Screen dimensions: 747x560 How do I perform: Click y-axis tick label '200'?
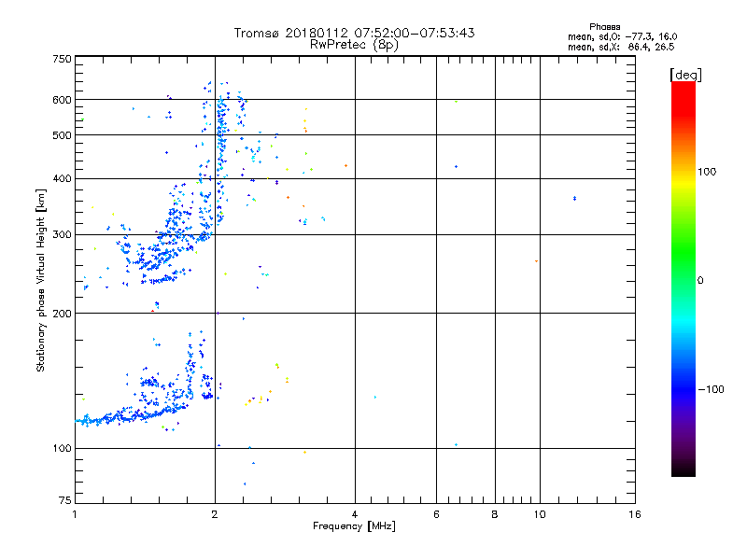(x=63, y=314)
